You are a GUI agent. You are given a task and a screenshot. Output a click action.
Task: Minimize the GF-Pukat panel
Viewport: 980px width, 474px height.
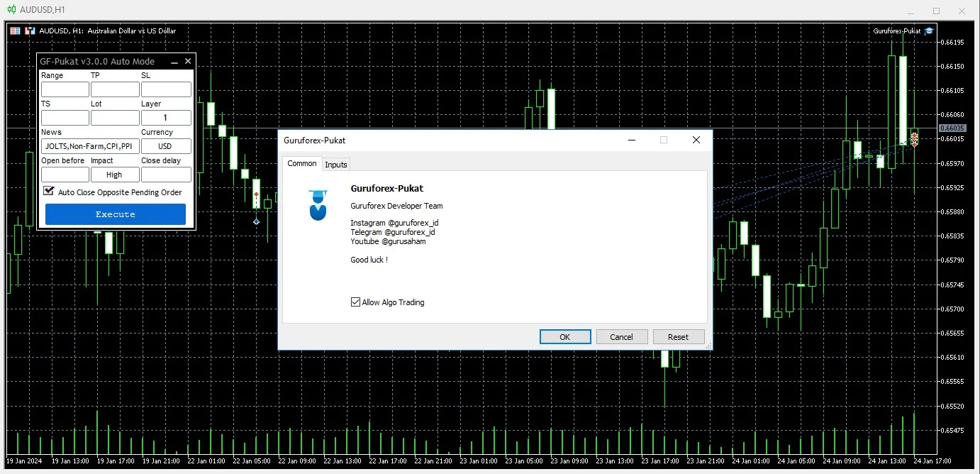tap(174, 62)
